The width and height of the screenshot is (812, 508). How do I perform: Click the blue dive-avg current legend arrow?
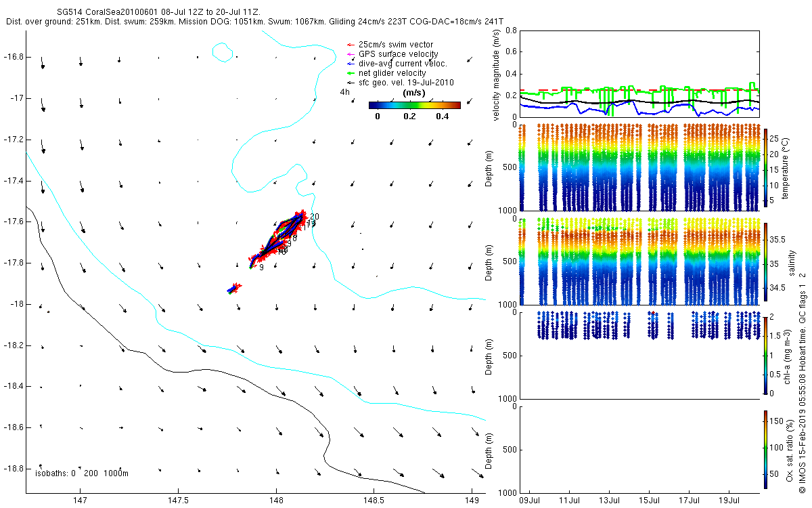tap(350, 64)
